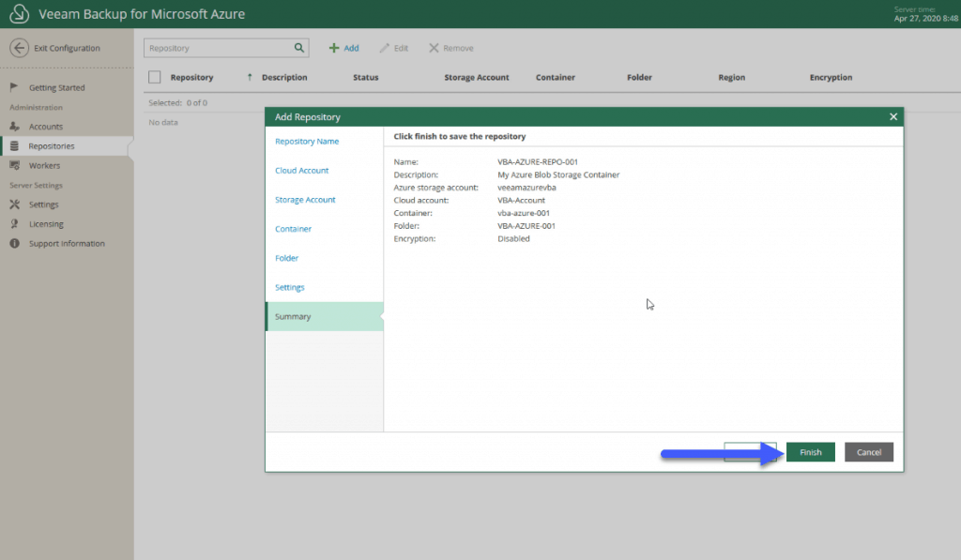Sort by the Container column header

[556, 77]
